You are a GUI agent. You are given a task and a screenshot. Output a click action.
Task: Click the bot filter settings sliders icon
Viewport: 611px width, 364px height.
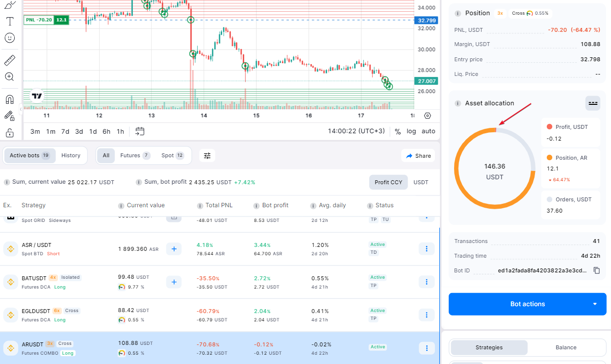coord(207,155)
